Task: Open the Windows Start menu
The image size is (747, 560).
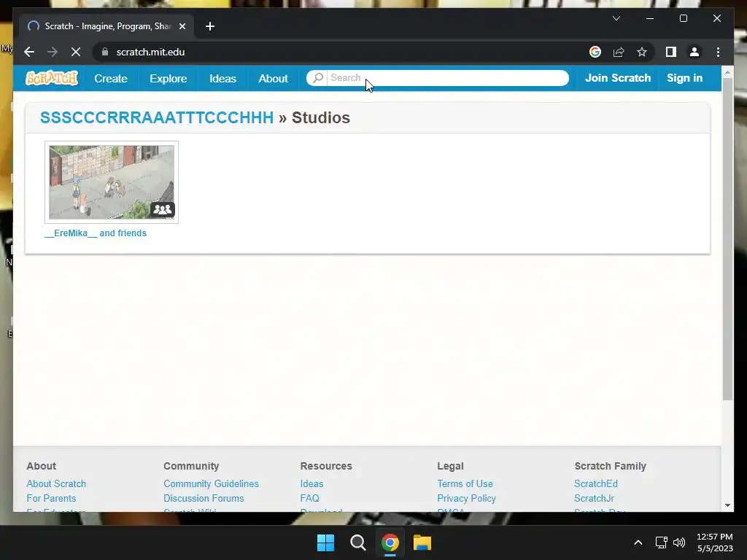Action: (326, 542)
